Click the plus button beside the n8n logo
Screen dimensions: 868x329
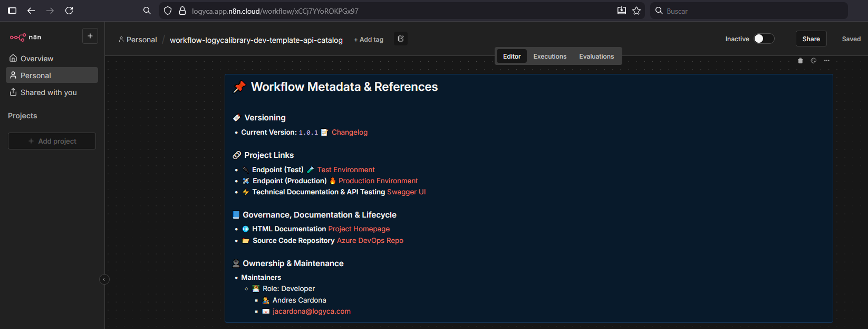90,36
